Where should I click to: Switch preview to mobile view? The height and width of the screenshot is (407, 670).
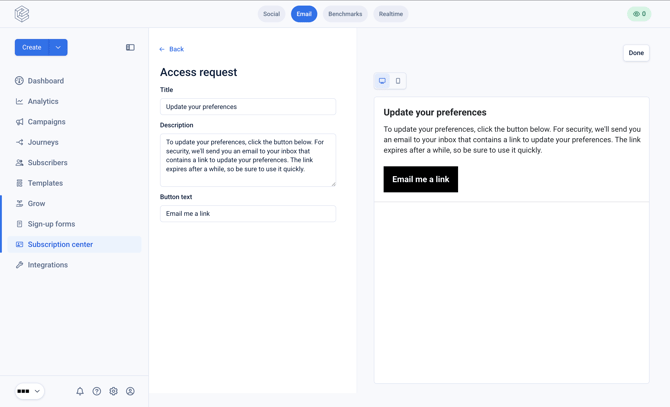pyautogui.click(x=398, y=81)
